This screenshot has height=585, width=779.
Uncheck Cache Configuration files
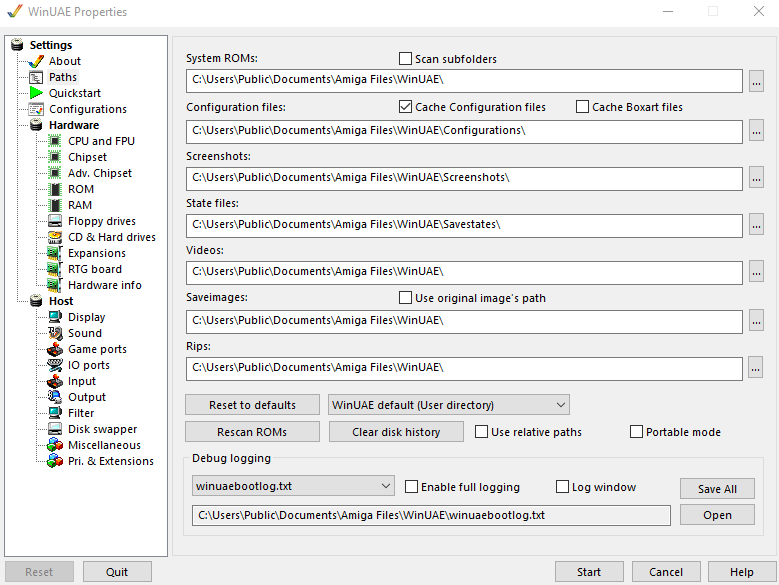(405, 107)
